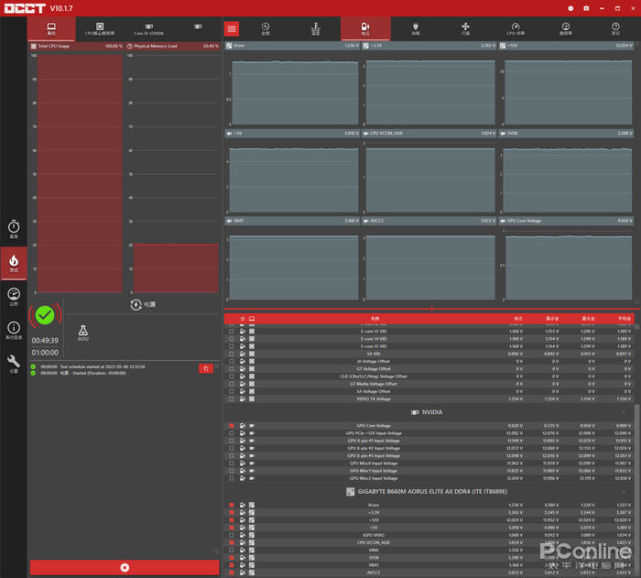Click star-column icon in Vcore table row
The image size is (641, 578).
242,505
